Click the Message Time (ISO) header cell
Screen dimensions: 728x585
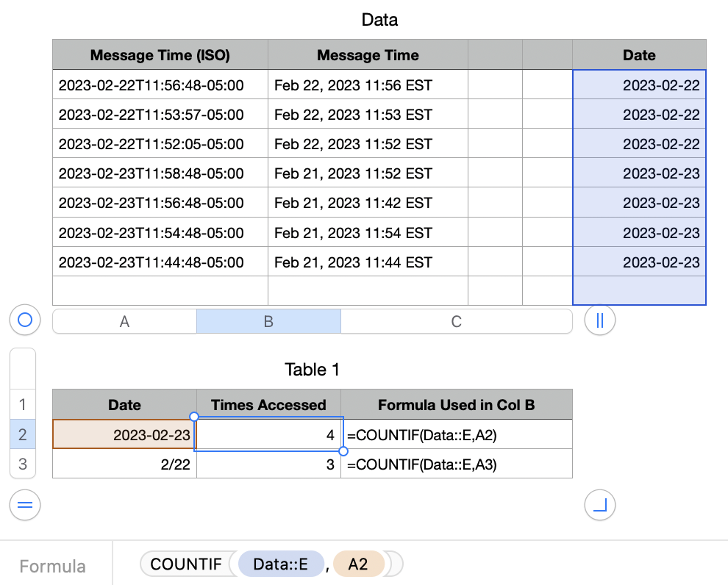[160, 55]
